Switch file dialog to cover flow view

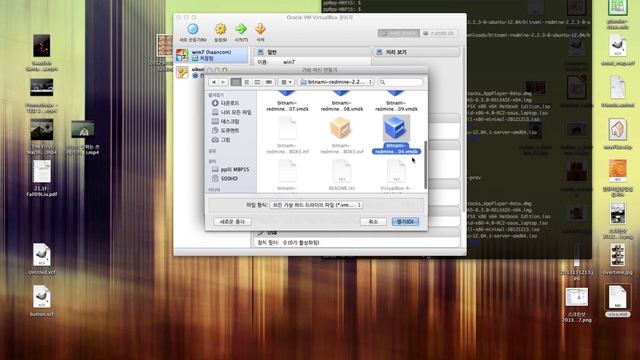coord(268,82)
